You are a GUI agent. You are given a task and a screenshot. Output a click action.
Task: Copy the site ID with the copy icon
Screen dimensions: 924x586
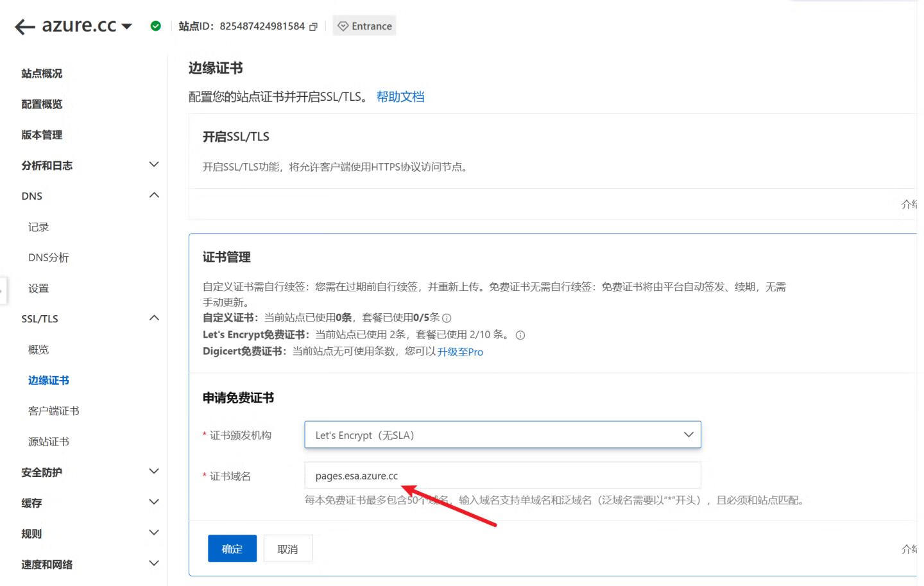(313, 27)
